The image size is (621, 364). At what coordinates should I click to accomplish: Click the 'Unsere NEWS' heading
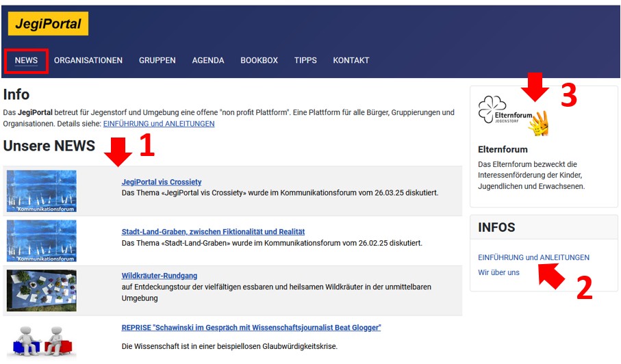[49, 146]
